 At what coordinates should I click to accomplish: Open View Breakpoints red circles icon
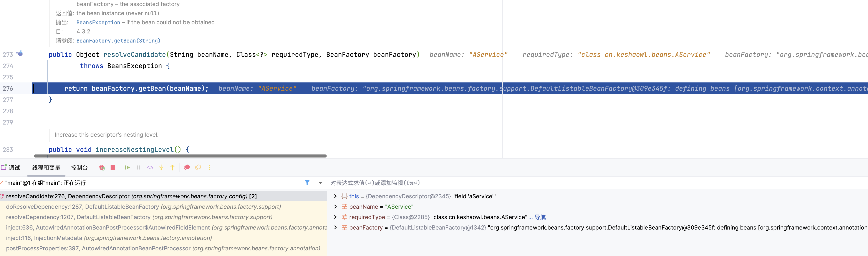(187, 167)
